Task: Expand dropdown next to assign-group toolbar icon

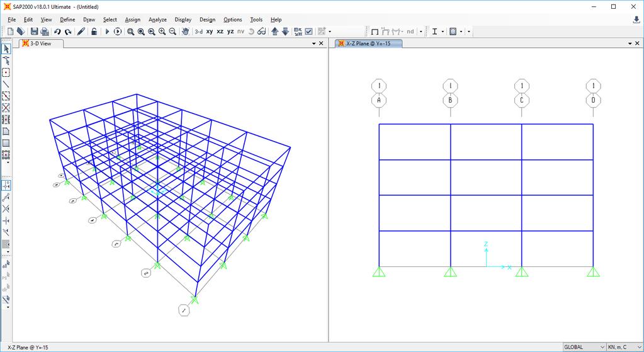Action: (x=330, y=31)
